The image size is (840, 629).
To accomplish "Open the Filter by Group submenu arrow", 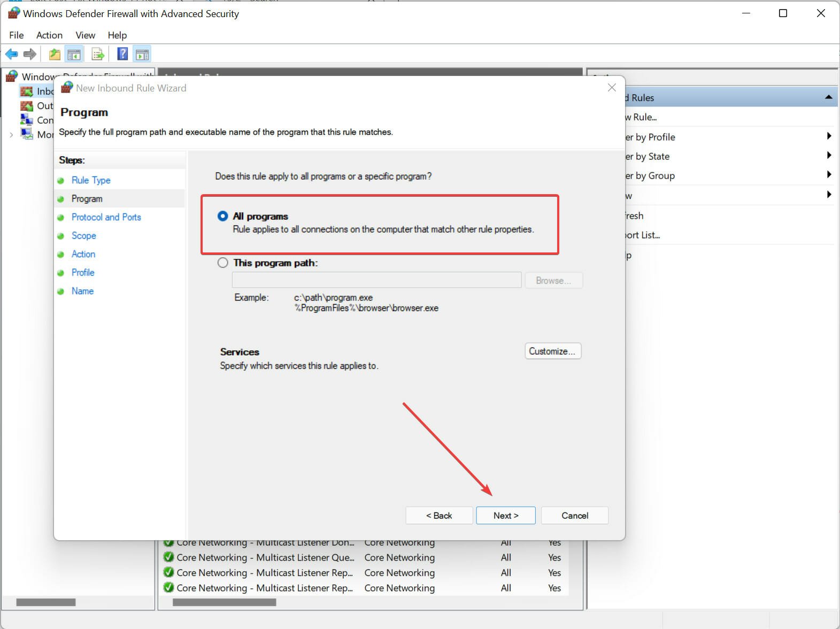I will 829,174.
